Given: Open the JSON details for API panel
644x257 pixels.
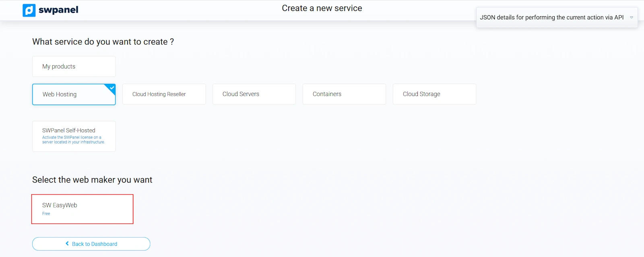Looking at the screenshot, I should coord(551,17).
